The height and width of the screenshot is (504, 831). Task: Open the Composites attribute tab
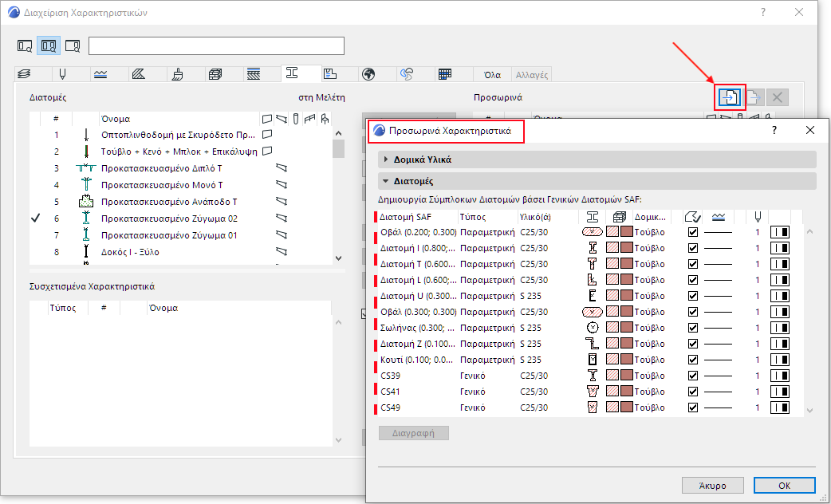(254, 74)
